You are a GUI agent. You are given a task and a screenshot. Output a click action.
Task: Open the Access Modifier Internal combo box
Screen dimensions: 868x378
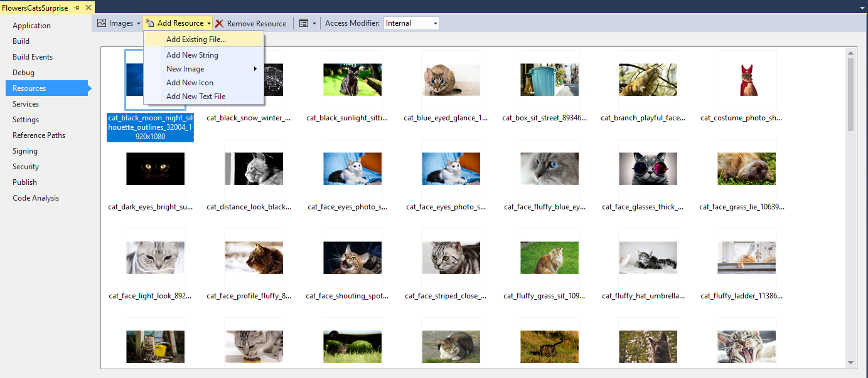point(411,23)
